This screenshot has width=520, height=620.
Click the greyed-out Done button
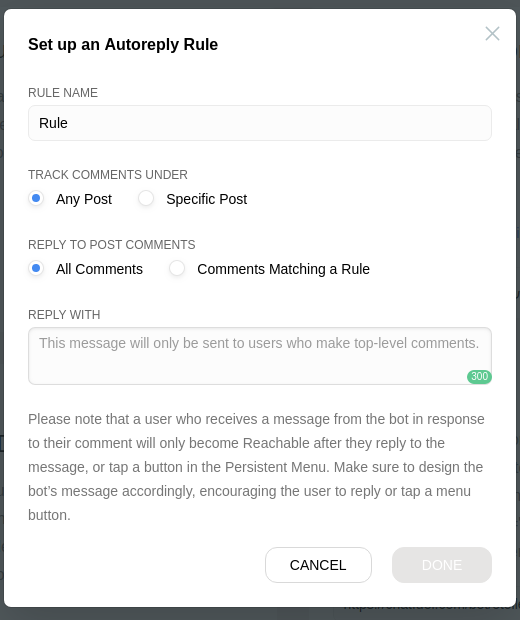442,565
